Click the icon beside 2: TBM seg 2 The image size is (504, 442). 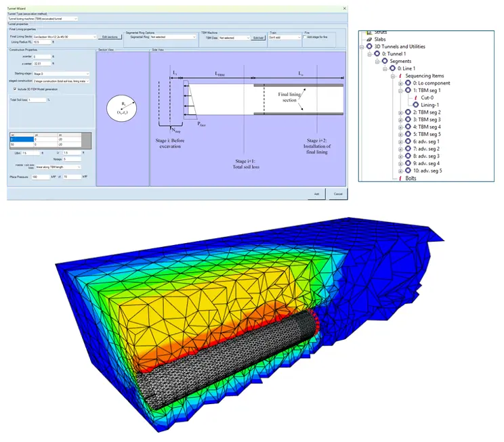pyautogui.click(x=408, y=112)
